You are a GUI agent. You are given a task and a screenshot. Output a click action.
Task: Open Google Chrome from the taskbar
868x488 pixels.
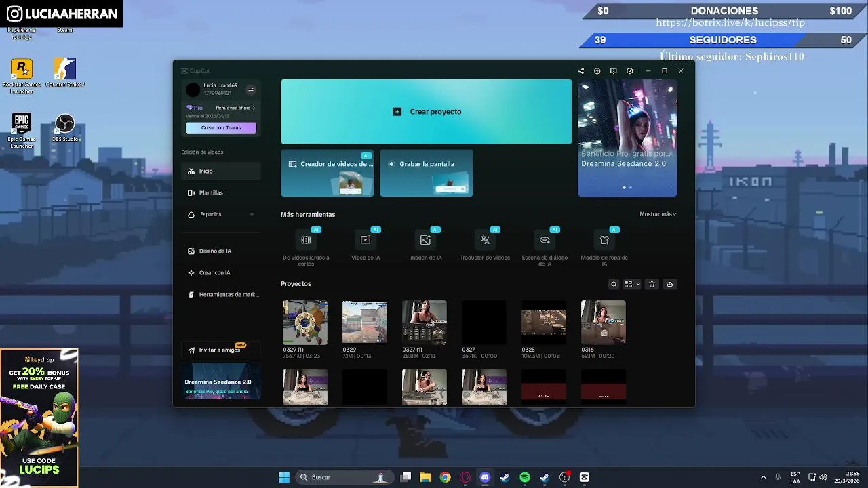pyautogui.click(x=445, y=477)
